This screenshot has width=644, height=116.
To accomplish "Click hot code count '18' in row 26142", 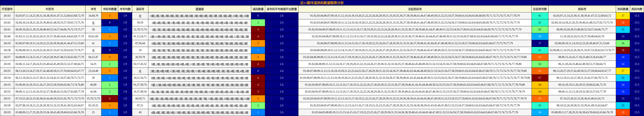I will click(x=623, y=22).
